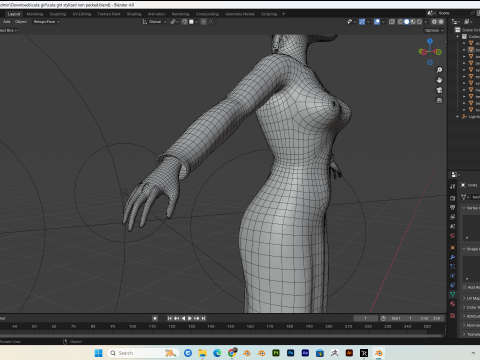Open object type visibility dropdown
Image resolution: width=480 pixels, height=360 pixels.
[351, 22]
